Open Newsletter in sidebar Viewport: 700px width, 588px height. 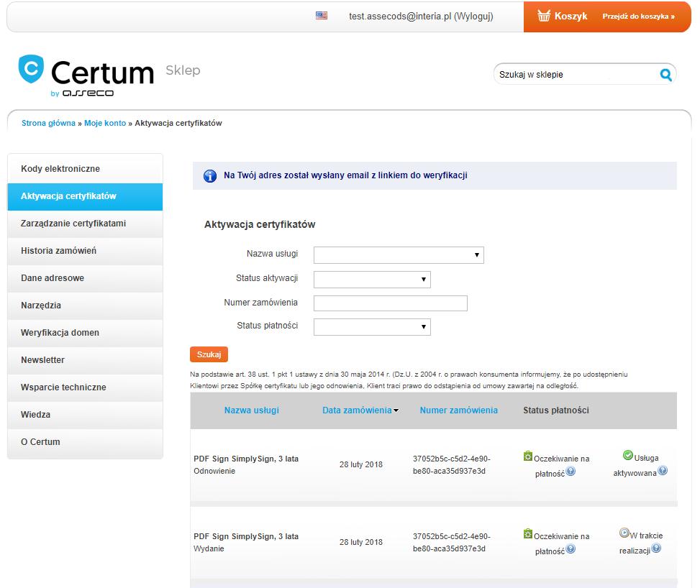[85, 360]
